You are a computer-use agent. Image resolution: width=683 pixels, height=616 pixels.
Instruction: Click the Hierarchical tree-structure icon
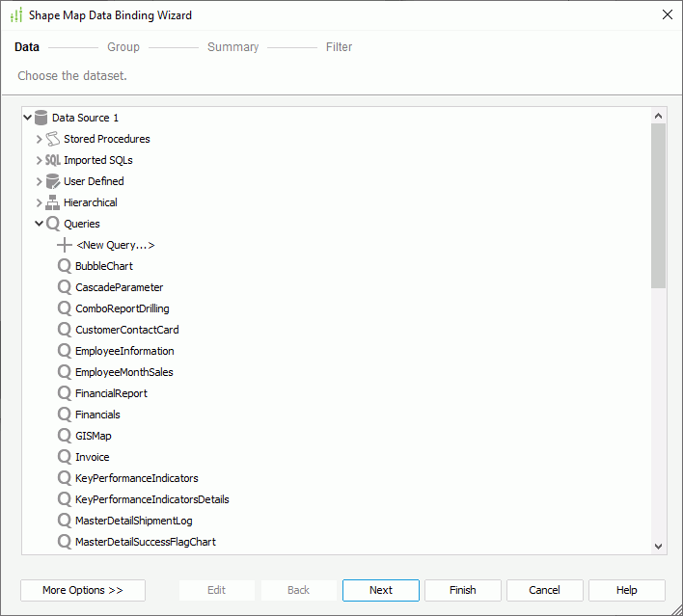pos(53,202)
